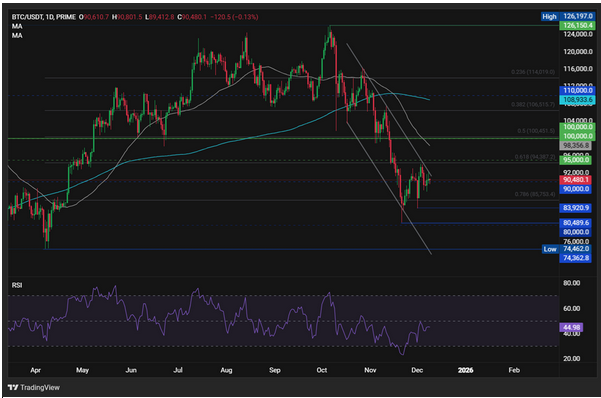601x398 pixels.
Task: Click the 60.00 RSI axis value
Action: pyautogui.click(x=571, y=308)
